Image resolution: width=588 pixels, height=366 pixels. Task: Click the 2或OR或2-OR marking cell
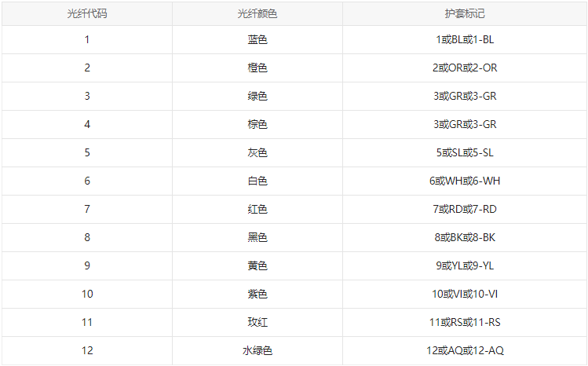pos(465,68)
